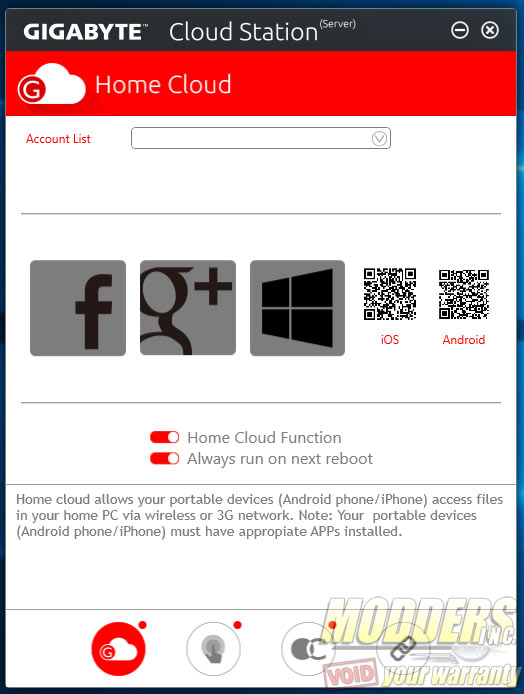Toggle Always run on next reboot switch
This screenshot has height=694, width=524.
tap(165, 459)
